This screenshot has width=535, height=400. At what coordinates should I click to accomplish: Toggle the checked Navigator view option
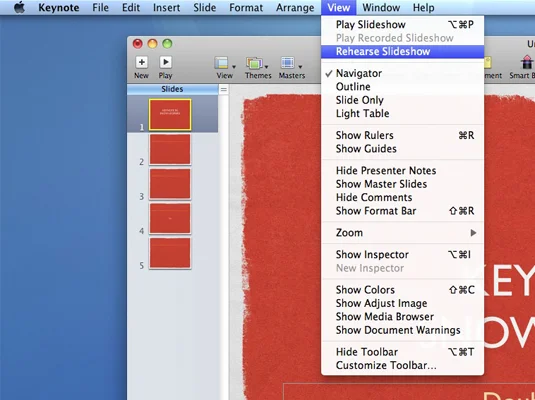click(x=403, y=73)
